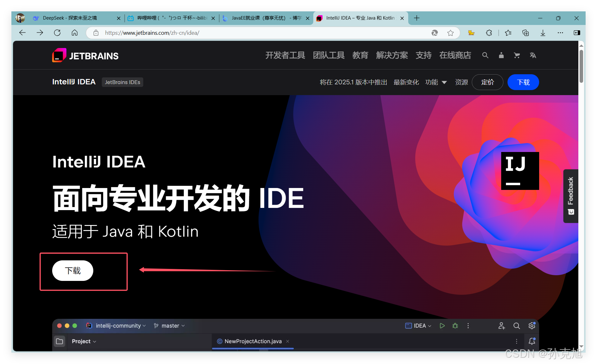Click the IDE preview add-user icon
Screen dimensions: 597x364
click(x=502, y=326)
